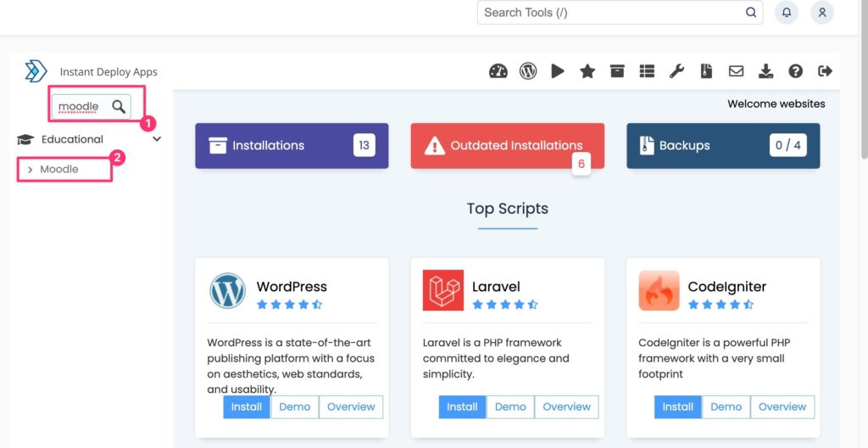
Task: Click the CodeIgniter star rating
Action: tap(721, 305)
